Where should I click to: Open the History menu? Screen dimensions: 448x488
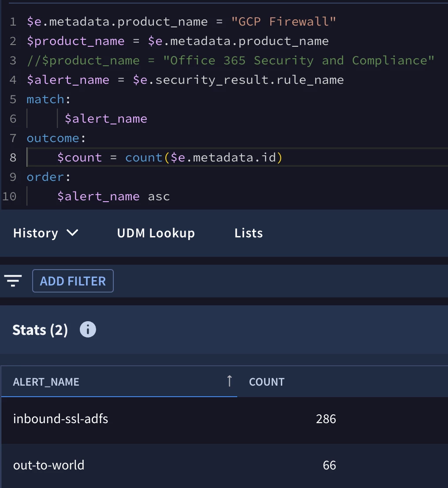45,233
